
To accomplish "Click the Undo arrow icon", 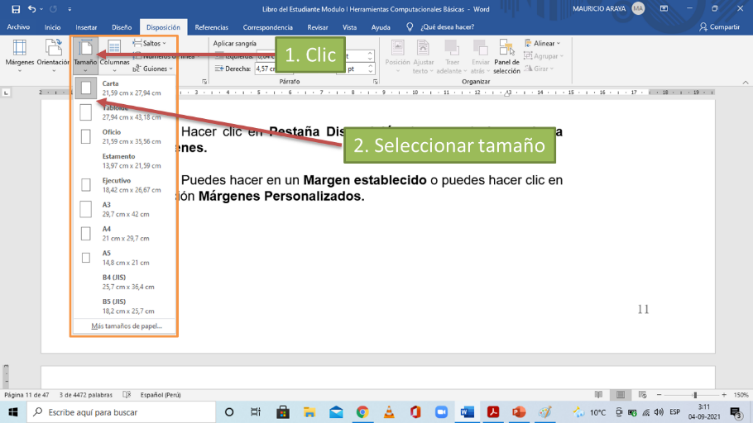I will pos(32,9).
